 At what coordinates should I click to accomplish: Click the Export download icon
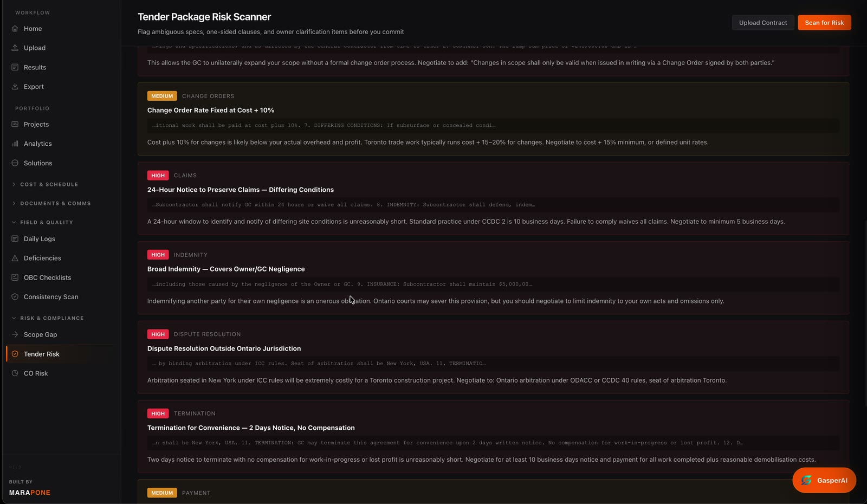pos(15,87)
